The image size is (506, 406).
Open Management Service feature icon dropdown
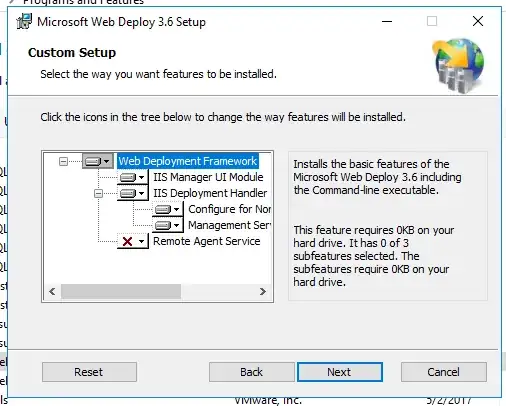(x=168, y=225)
